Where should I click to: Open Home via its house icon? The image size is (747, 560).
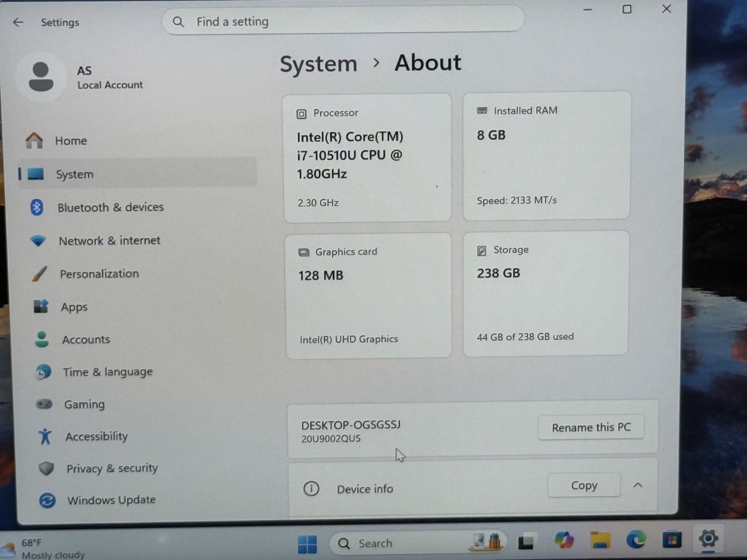pos(34,140)
